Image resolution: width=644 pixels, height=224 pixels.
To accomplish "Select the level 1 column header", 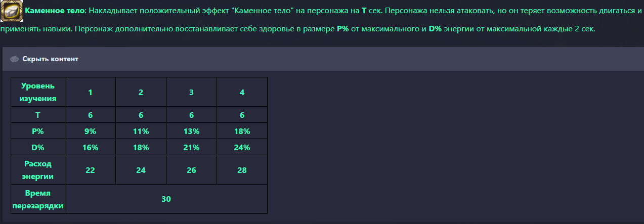I will coord(90,92).
